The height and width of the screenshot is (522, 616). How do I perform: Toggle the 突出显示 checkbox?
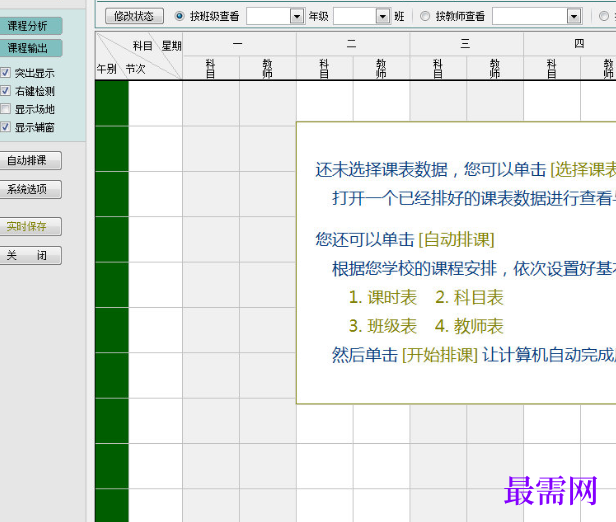coord(6,73)
